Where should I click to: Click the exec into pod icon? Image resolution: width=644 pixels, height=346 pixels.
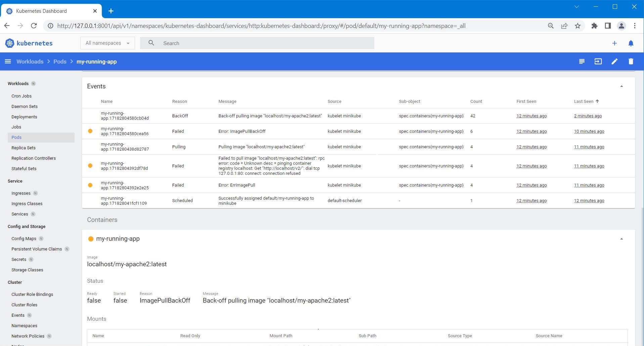tap(598, 62)
